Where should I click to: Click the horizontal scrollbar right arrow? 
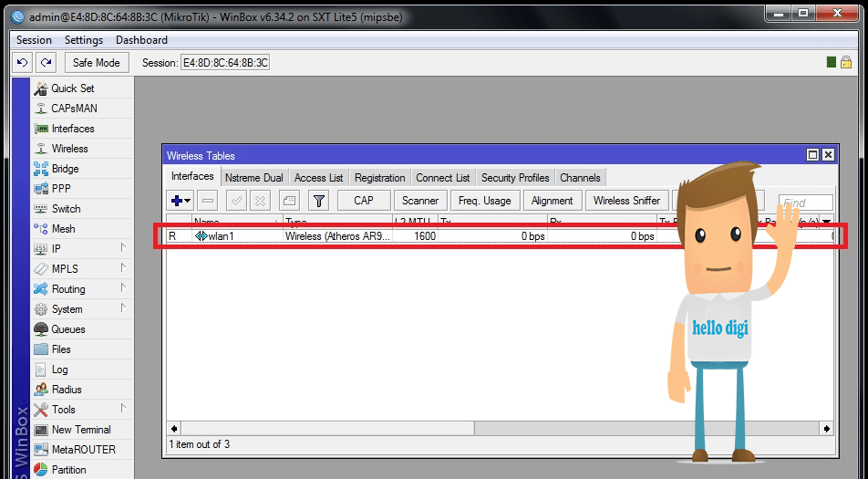pos(827,429)
